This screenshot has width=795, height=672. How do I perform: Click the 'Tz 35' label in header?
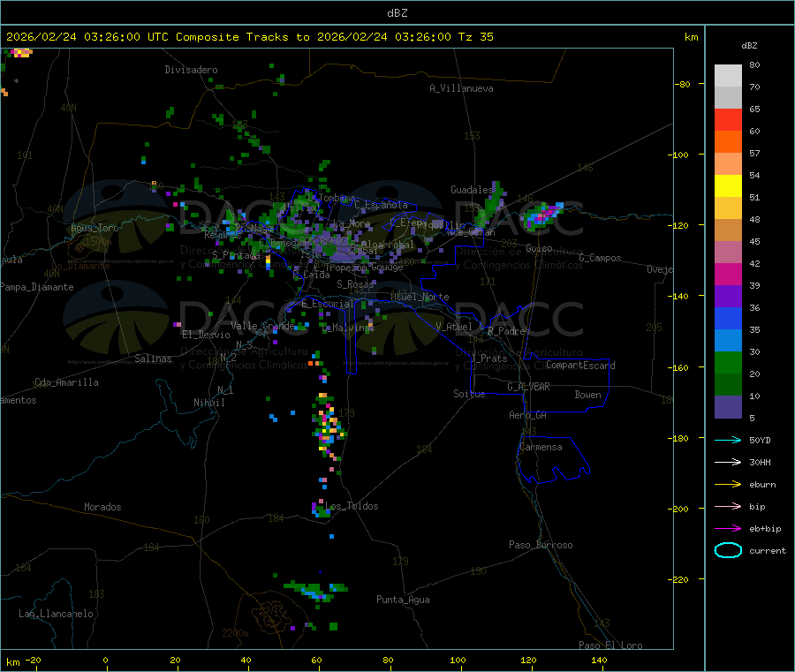point(475,37)
